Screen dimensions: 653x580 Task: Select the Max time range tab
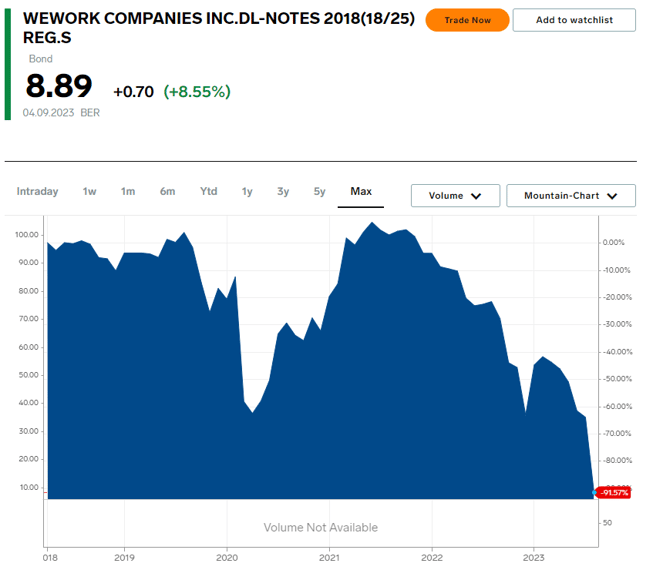tap(361, 192)
